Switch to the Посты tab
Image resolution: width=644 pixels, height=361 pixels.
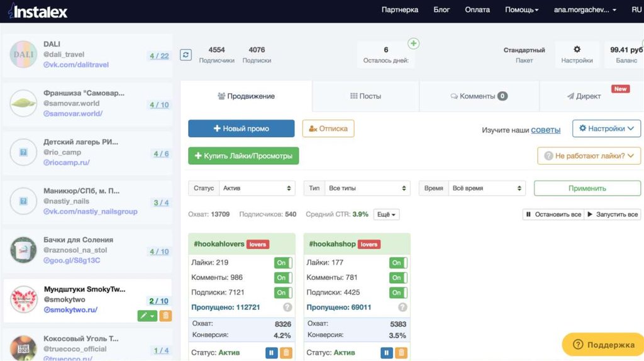[x=365, y=96]
